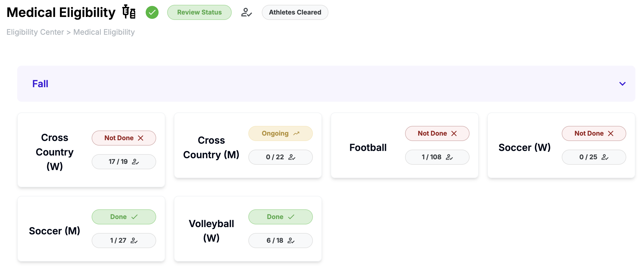The image size is (644, 268).
Task: Click the syringe medical icon beside title
Action: tap(129, 12)
